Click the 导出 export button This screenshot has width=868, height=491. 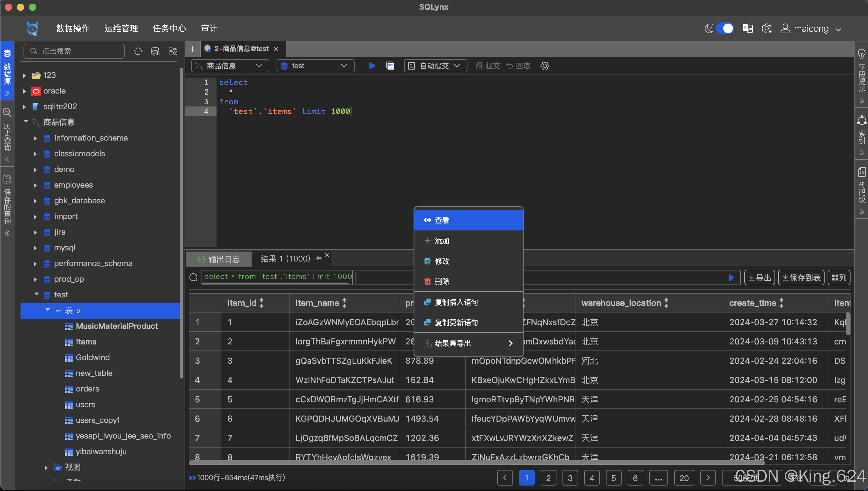759,277
